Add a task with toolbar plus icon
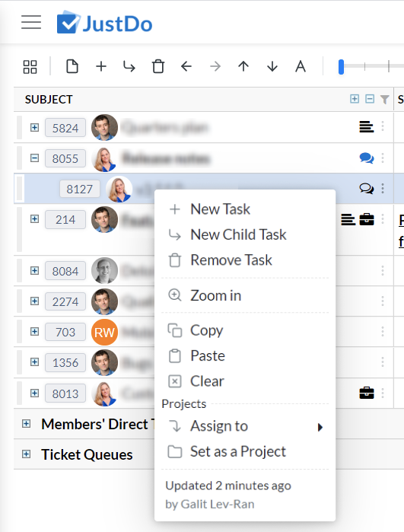This screenshot has width=404, height=532. coord(101,66)
